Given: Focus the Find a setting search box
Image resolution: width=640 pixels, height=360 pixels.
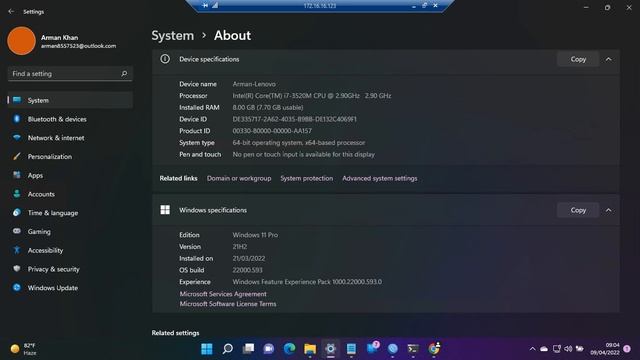Looking at the screenshot, I should click(x=70, y=74).
